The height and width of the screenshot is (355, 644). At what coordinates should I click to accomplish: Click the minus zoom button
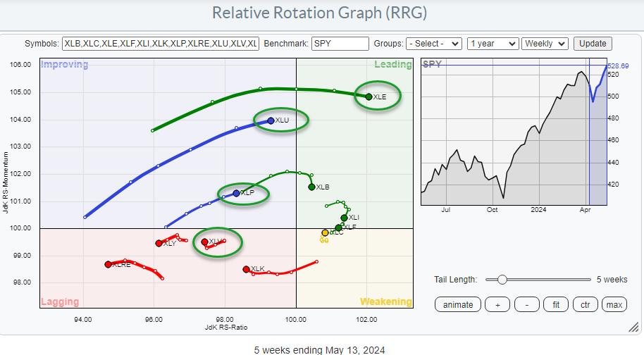coord(526,304)
